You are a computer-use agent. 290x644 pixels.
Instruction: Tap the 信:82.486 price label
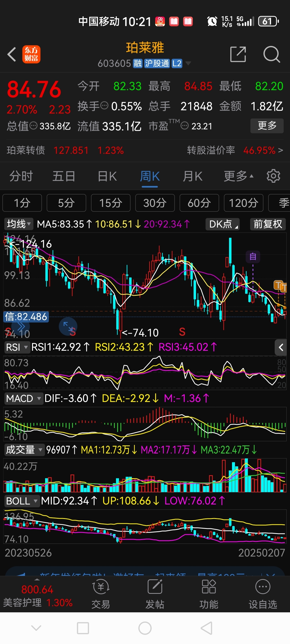point(26,317)
